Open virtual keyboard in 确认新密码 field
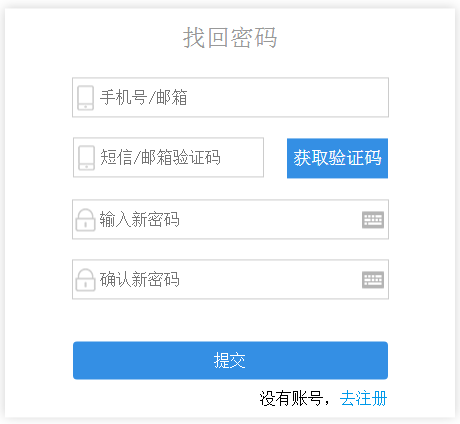 (x=373, y=280)
